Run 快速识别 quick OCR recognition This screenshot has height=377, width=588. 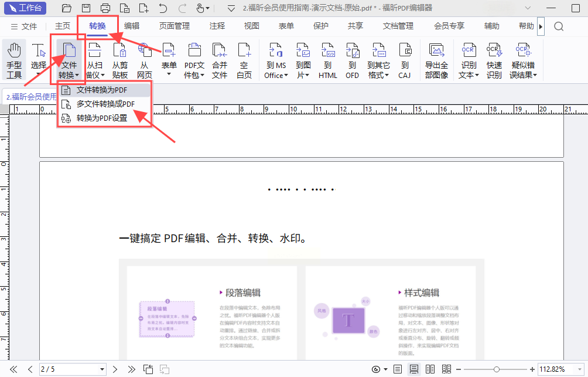(494, 60)
